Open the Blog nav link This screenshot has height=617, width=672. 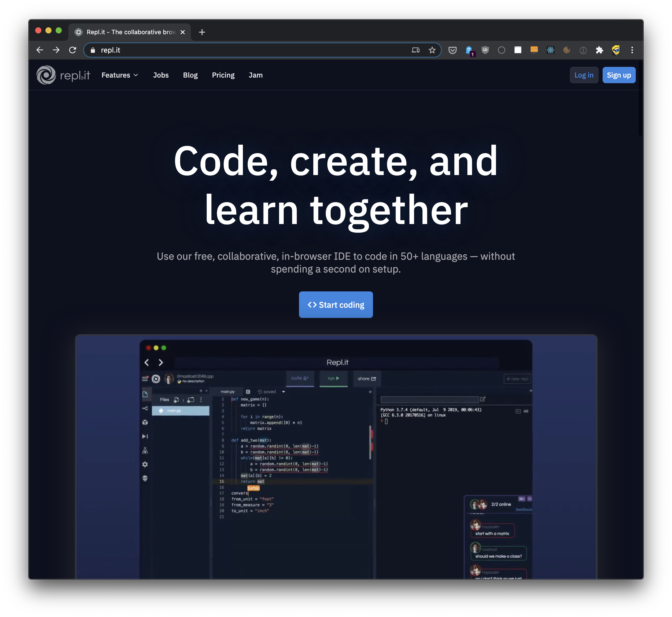tap(190, 75)
